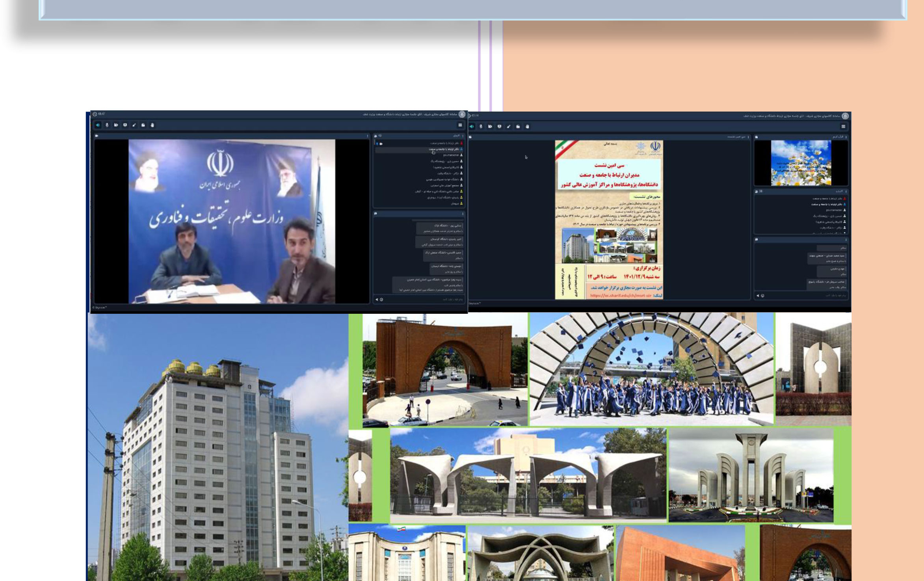Toggle the webcam in the ministry video window
The image size is (924, 581).
(116, 125)
